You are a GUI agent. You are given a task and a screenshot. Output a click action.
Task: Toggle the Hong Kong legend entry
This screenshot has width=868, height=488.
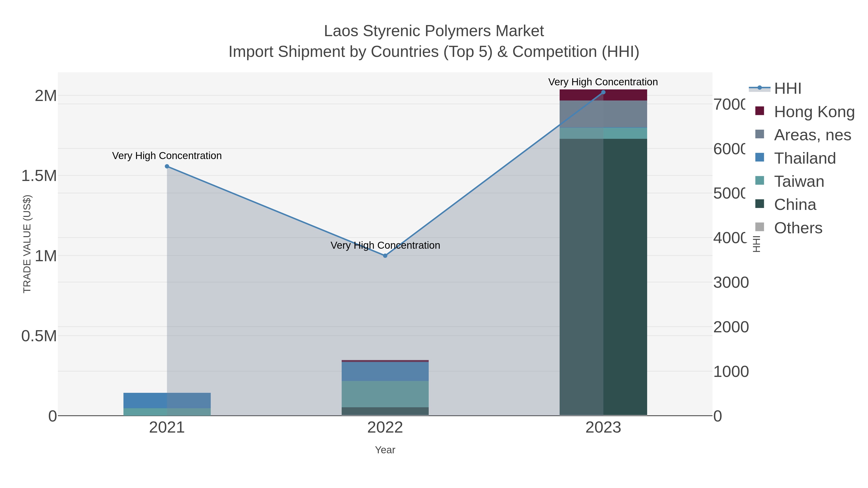pos(805,112)
